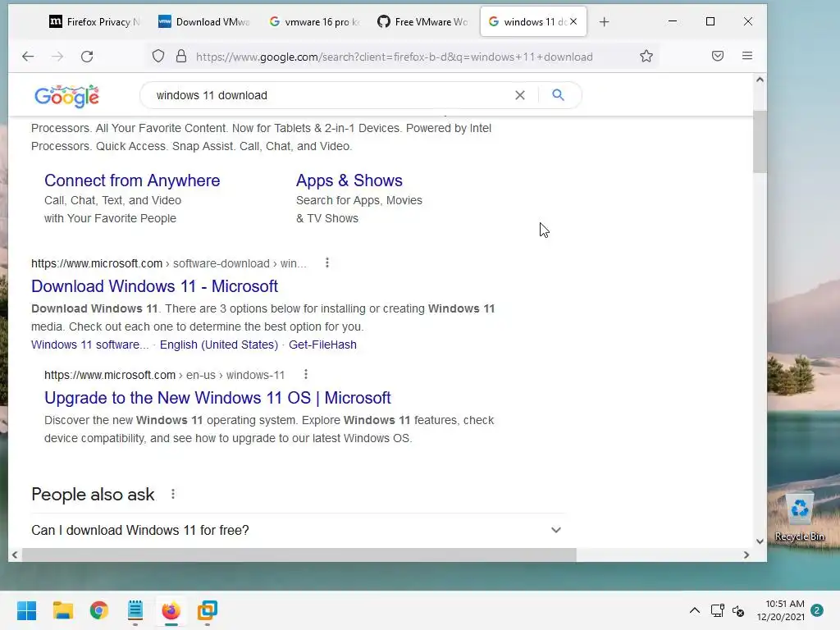Viewport: 840px width, 630px height.
Task: Click the scroll up arrow
Action: [760, 80]
